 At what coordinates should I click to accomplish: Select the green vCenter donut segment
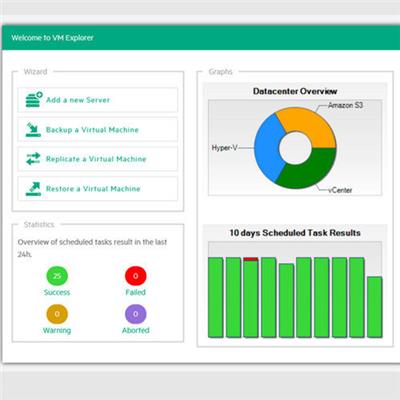pyautogui.click(x=308, y=170)
